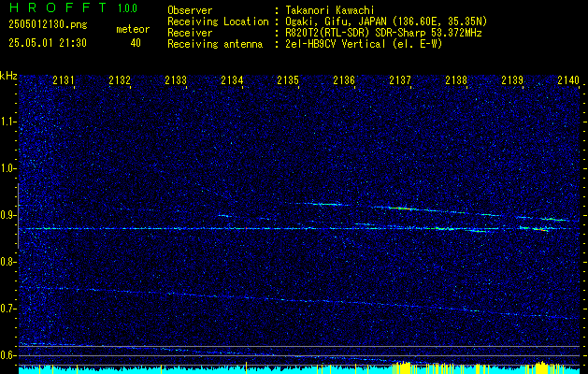Select the 2140 time axis marker
The width and height of the screenshot is (588, 374).
(568, 79)
